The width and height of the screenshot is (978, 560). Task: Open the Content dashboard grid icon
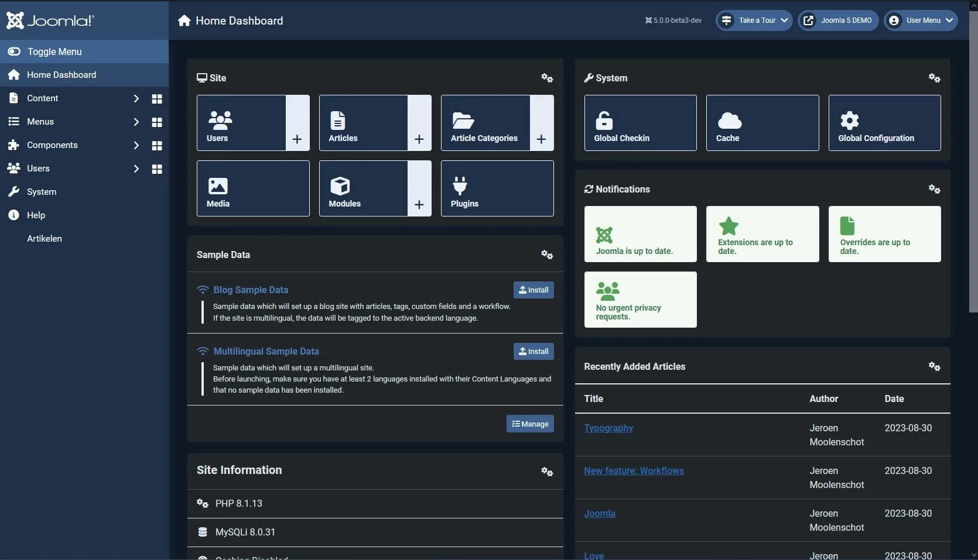pyautogui.click(x=156, y=98)
